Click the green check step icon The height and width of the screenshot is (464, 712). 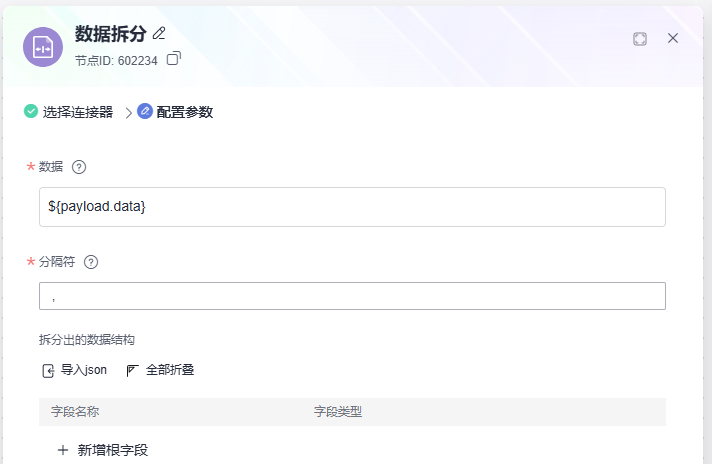[31, 111]
